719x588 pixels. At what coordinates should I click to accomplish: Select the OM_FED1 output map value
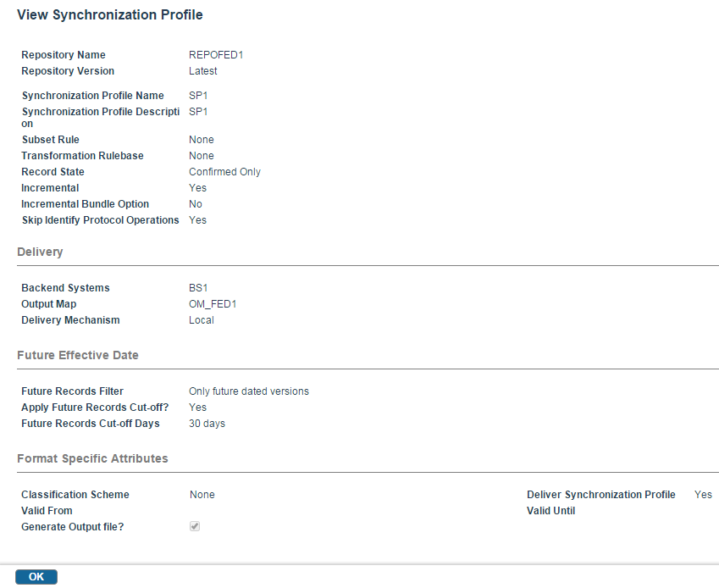click(213, 304)
